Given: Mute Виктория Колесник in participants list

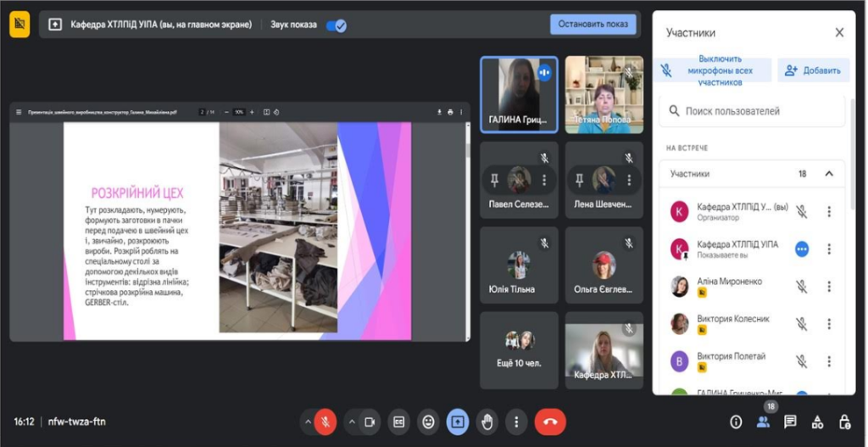Looking at the screenshot, I should 802,323.
